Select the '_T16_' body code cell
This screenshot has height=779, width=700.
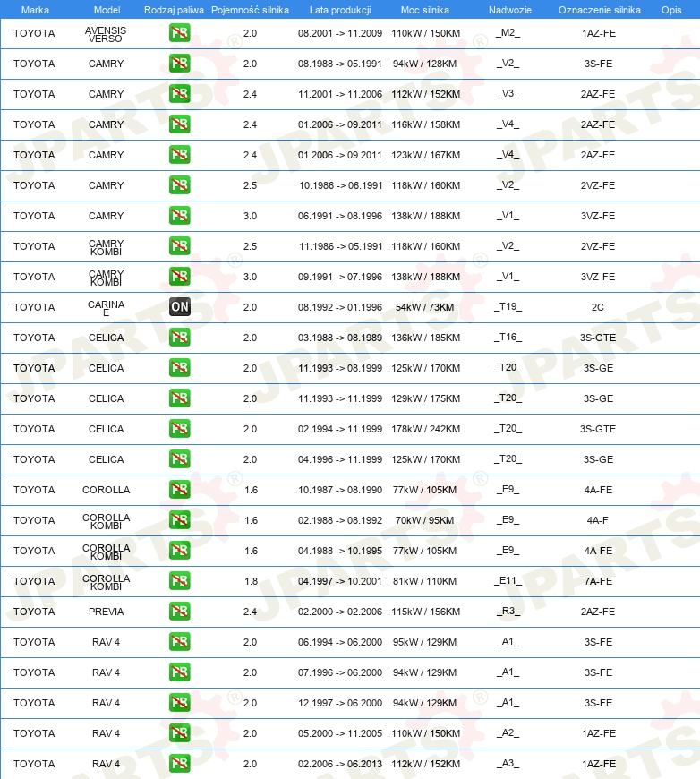[x=508, y=337]
